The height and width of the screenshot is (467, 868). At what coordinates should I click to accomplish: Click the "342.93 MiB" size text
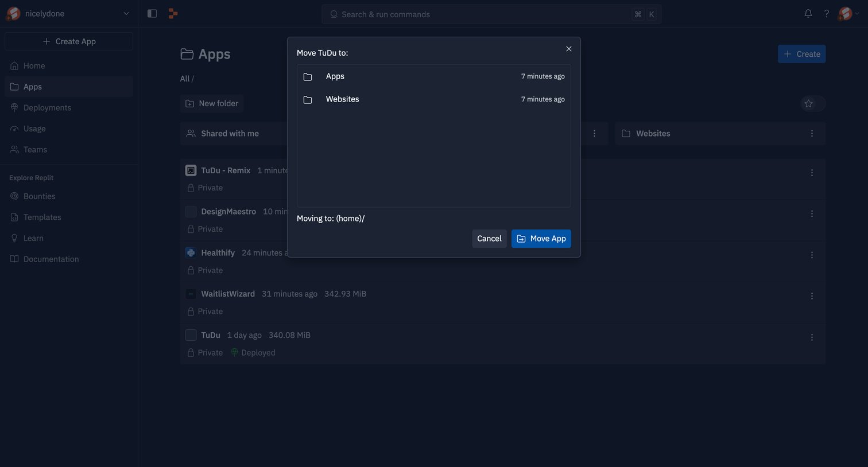(345, 294)
